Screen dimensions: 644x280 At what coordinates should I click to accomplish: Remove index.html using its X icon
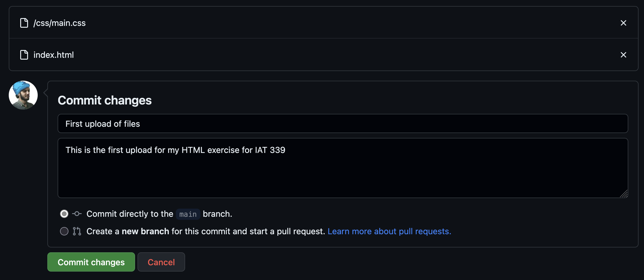(623, 55)
